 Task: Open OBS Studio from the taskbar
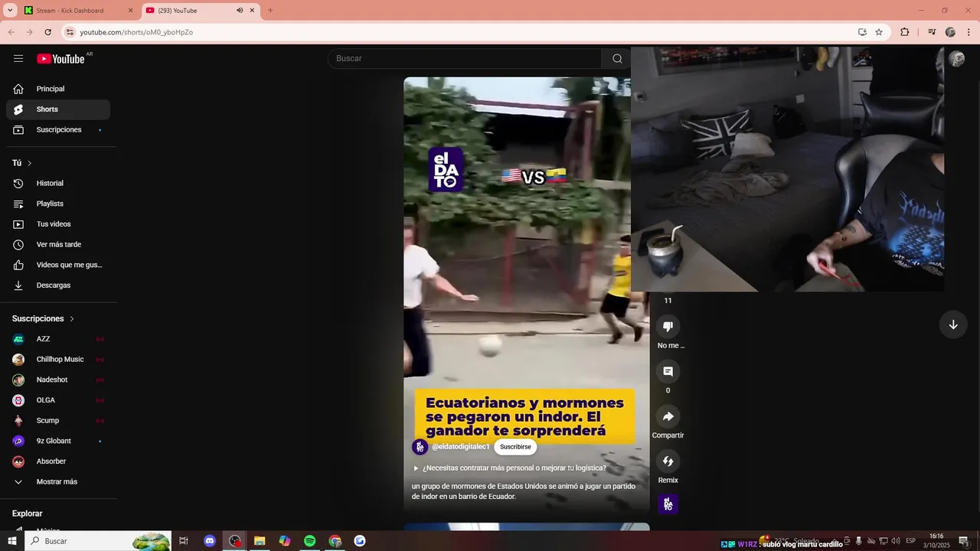tap(235, 541)
